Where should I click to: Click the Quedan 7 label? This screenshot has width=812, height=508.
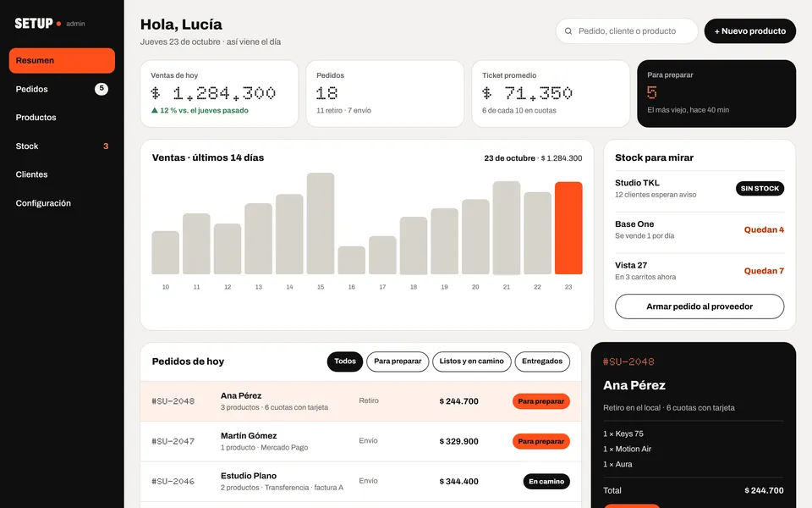pyautogui.click(x=764, y=271)
